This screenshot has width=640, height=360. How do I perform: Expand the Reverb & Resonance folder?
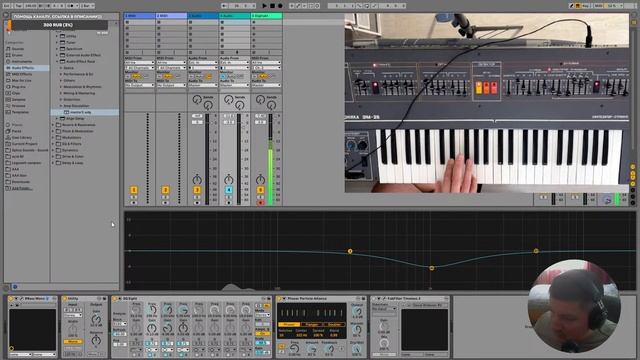pos(53,125)
